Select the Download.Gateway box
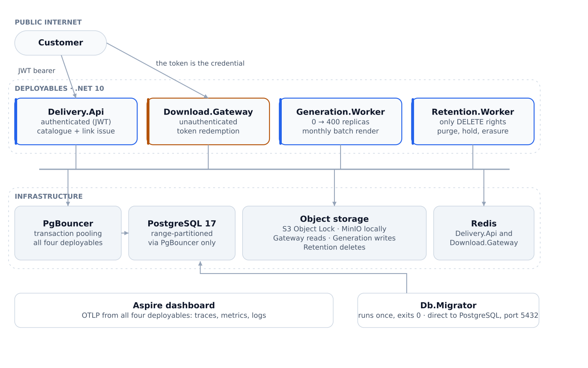 [x=208, y=121]
